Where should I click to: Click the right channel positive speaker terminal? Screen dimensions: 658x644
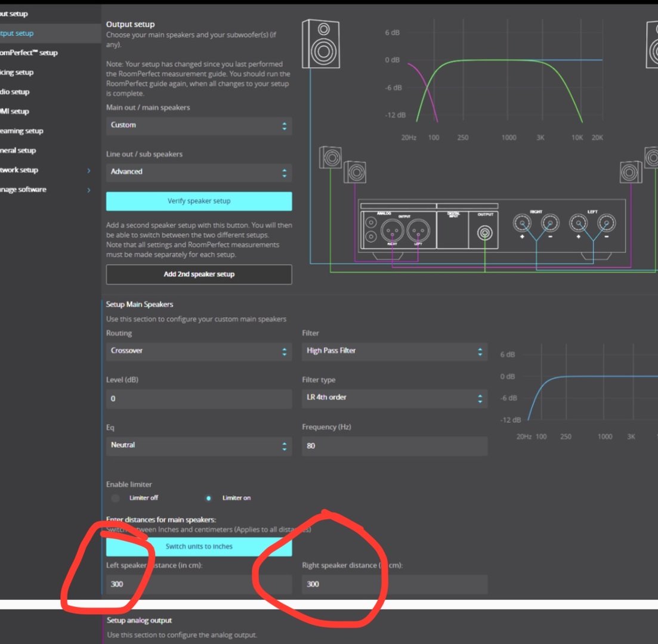tap(522, 223)
